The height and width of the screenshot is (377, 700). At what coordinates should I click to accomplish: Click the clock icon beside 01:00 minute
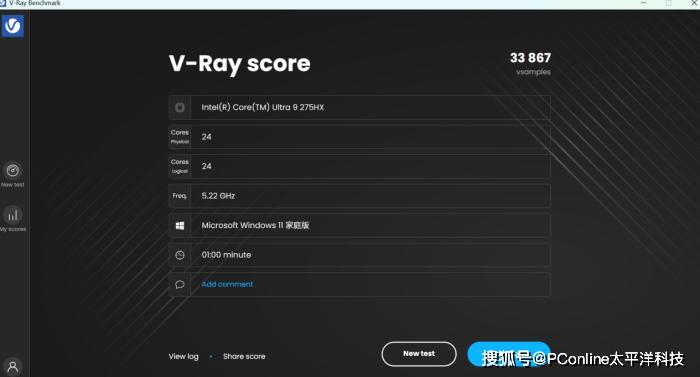(180, 255)
